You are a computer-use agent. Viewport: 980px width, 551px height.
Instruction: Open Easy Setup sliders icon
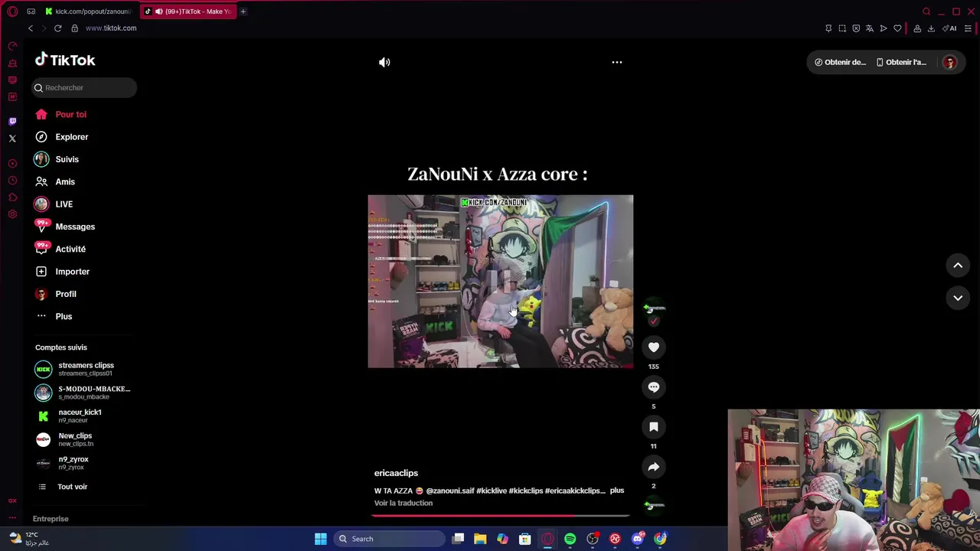coord(968,28)
